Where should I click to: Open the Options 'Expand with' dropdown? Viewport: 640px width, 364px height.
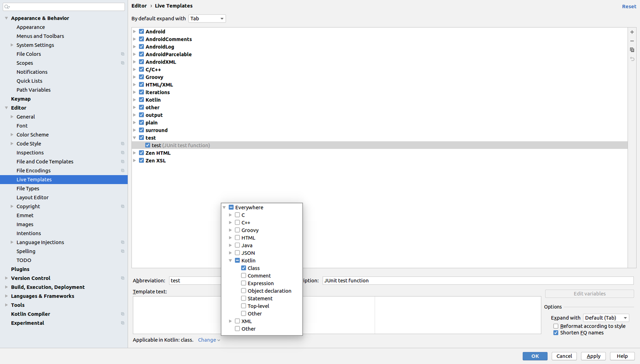pos(606,318)
